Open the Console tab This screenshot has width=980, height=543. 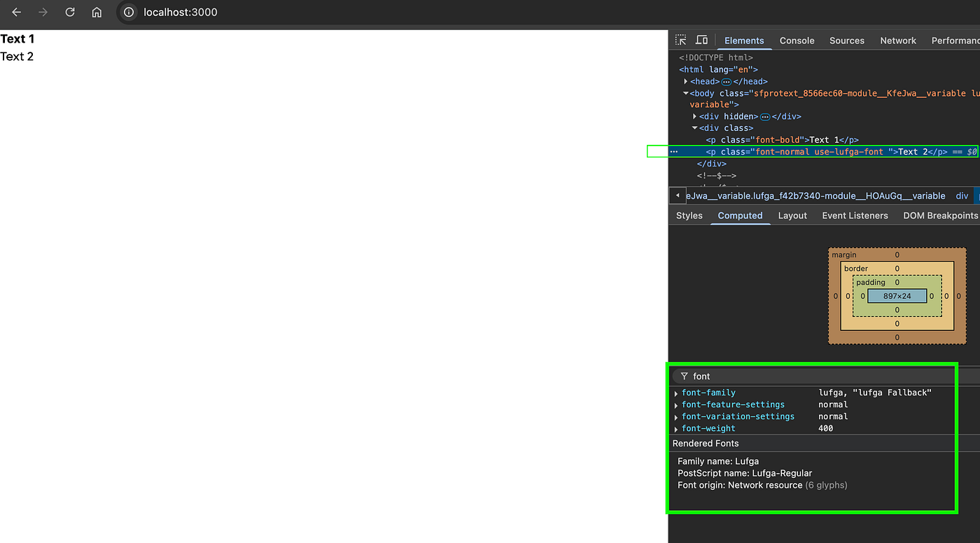[x=797, y=41]
